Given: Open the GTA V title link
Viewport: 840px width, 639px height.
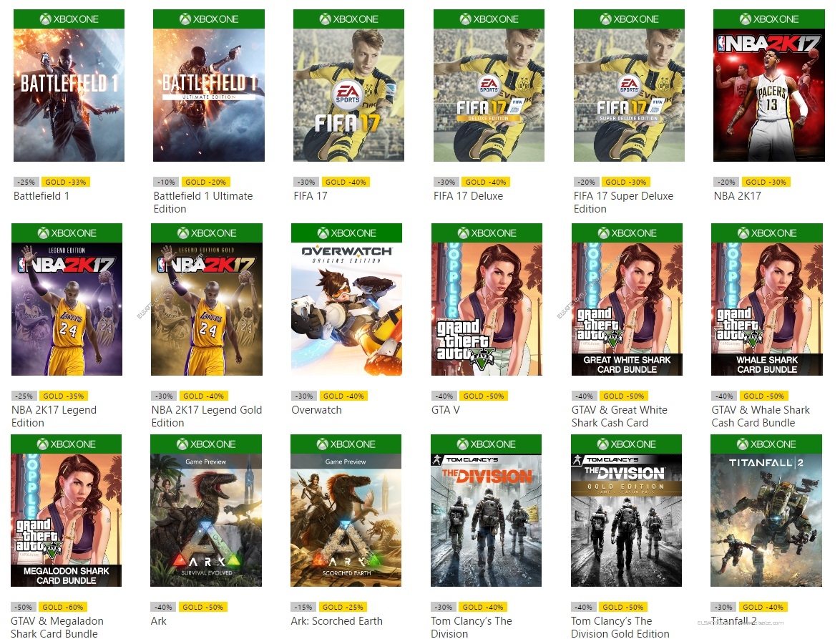Looking at the screenshot, I should coord(446,410).
